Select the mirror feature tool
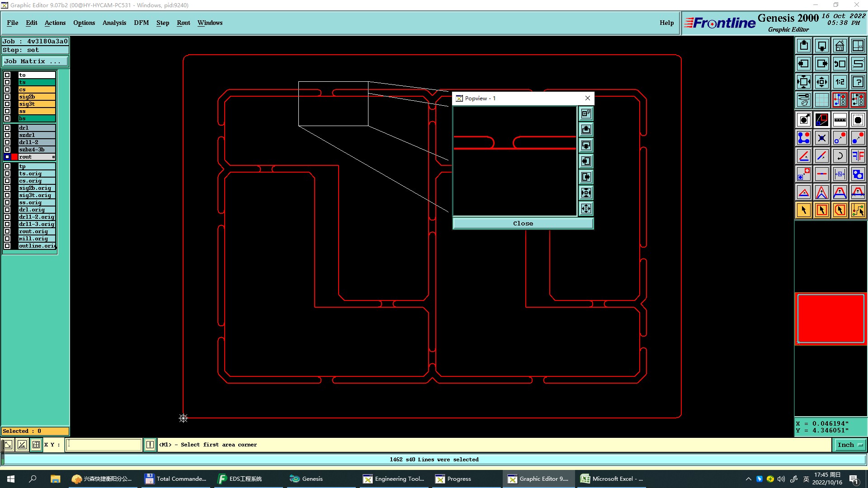 [x=858, y=156]
